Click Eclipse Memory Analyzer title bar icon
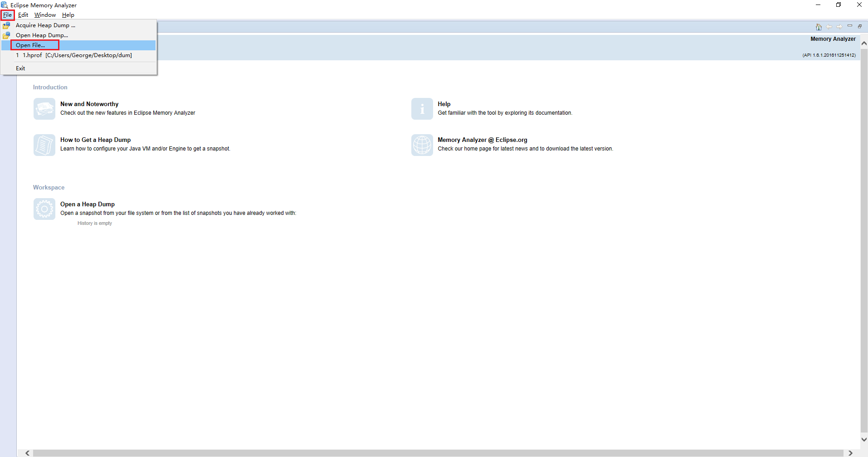The width and height of the screenshot is (868, 457). [x=5, y=5]
